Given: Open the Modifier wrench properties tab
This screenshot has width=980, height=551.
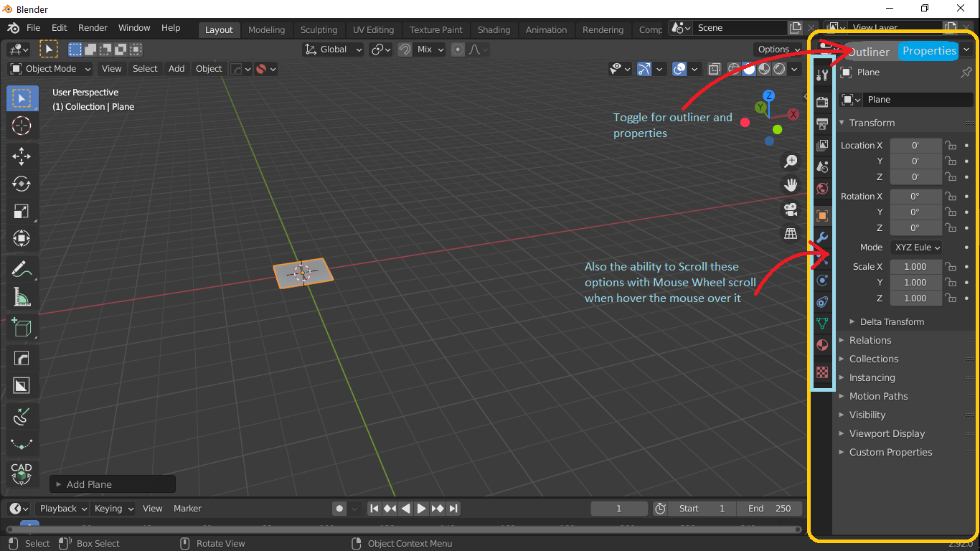Looking at the screenshot, I should pyautogui.click(x=823, y=237).
